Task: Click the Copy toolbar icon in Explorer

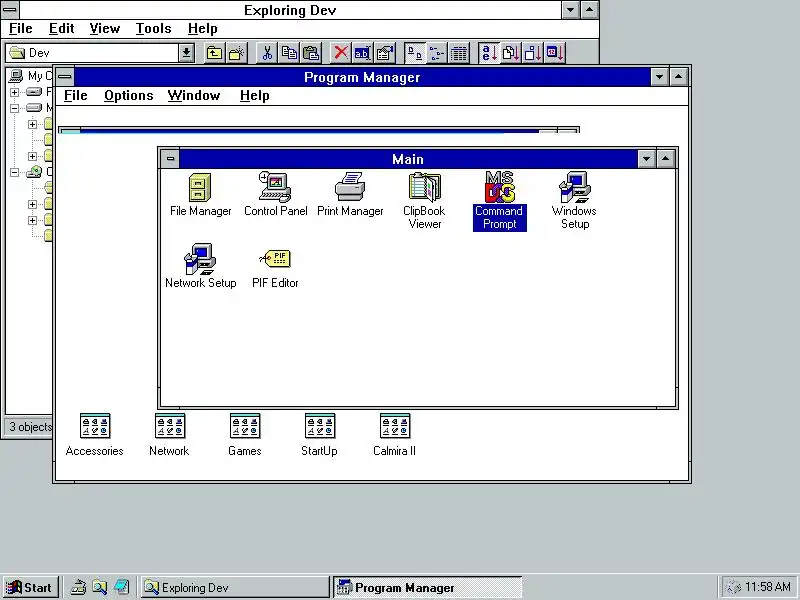Action: (x=289, y=53)
